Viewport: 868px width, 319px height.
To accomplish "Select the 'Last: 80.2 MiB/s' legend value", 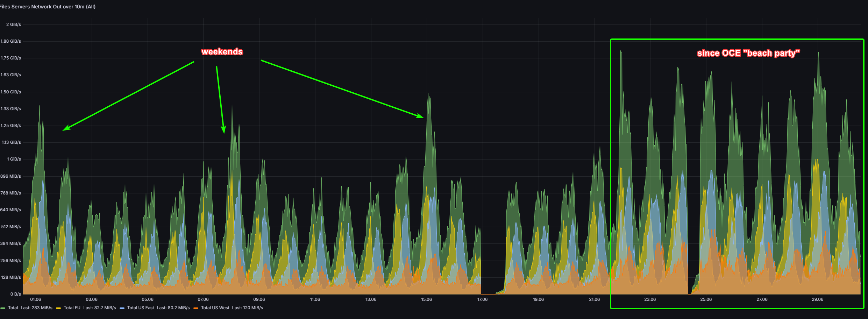I will pyautogui.click(x=173, y=308).
